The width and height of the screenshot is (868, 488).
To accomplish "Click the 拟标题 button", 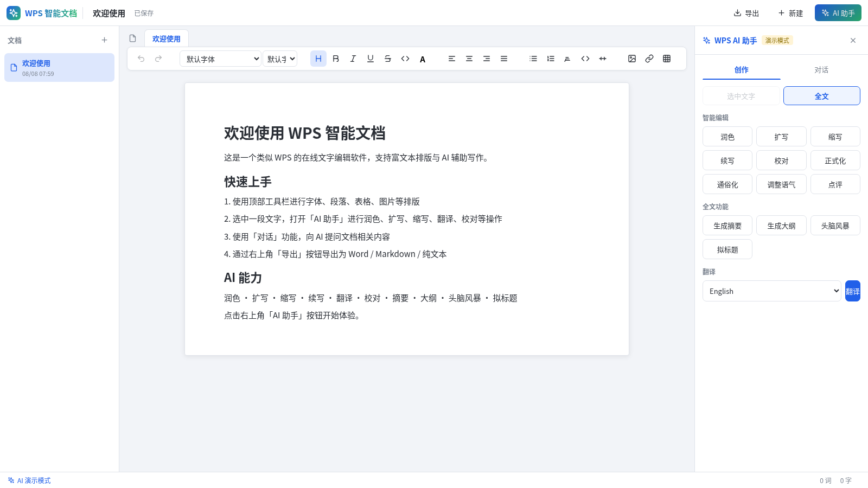I will (x=727, y=249).
